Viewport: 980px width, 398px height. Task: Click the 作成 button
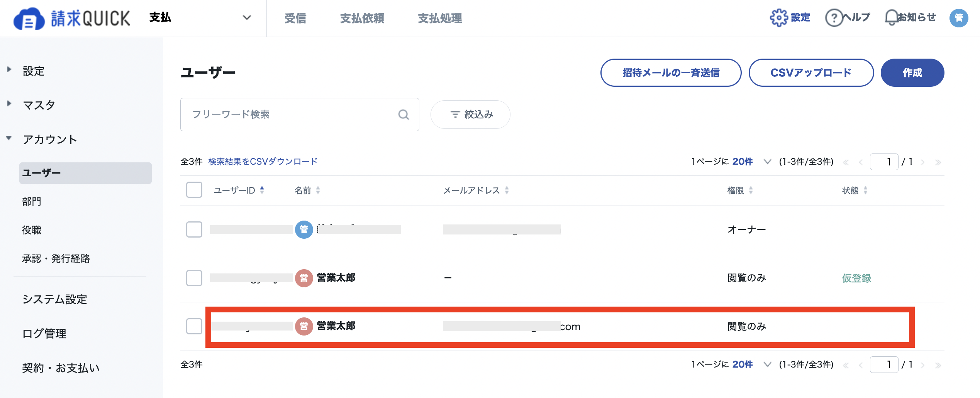point(912,73)
